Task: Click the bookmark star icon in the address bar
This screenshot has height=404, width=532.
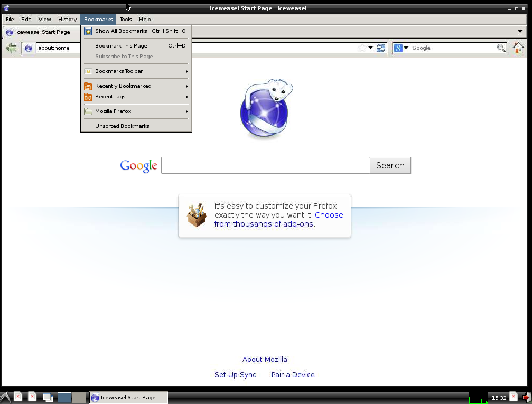Action: (362, 48)
